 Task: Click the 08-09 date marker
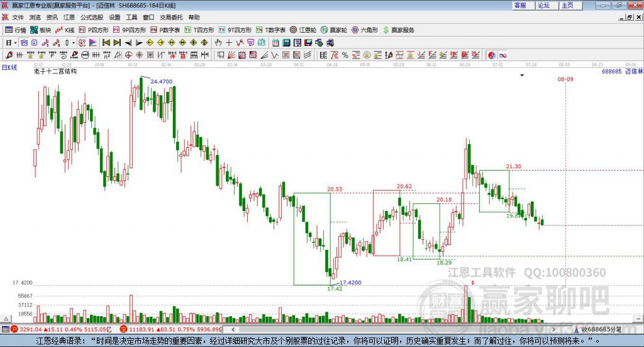[x=565, y=79]
